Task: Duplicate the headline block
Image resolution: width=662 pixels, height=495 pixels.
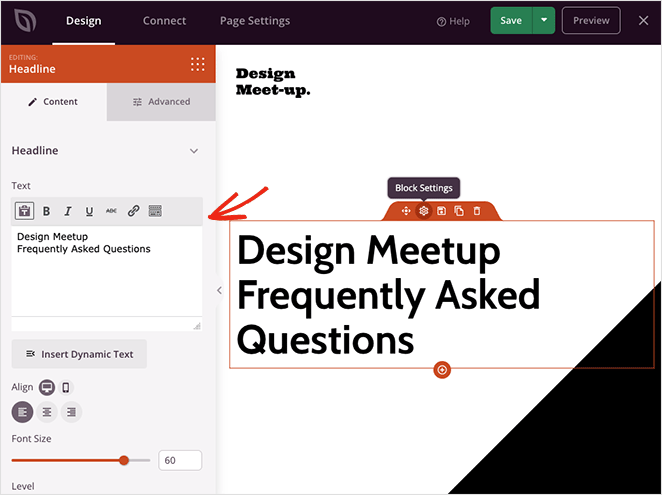Action: coord(459,211)
